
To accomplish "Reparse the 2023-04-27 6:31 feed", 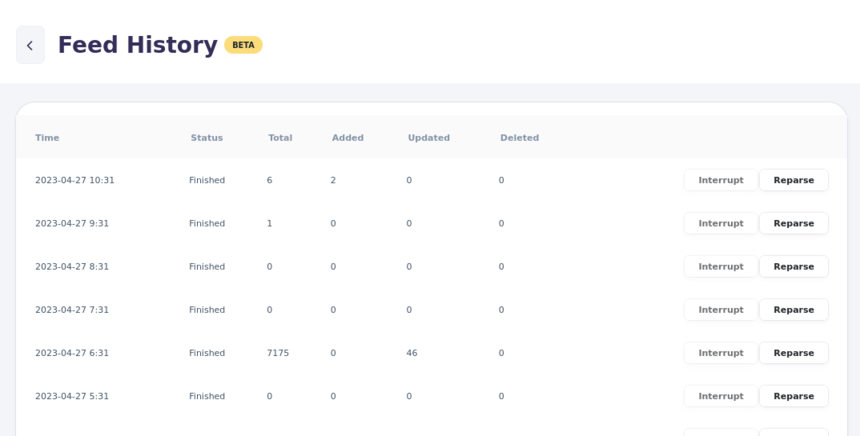I will (x=793, y=353).
